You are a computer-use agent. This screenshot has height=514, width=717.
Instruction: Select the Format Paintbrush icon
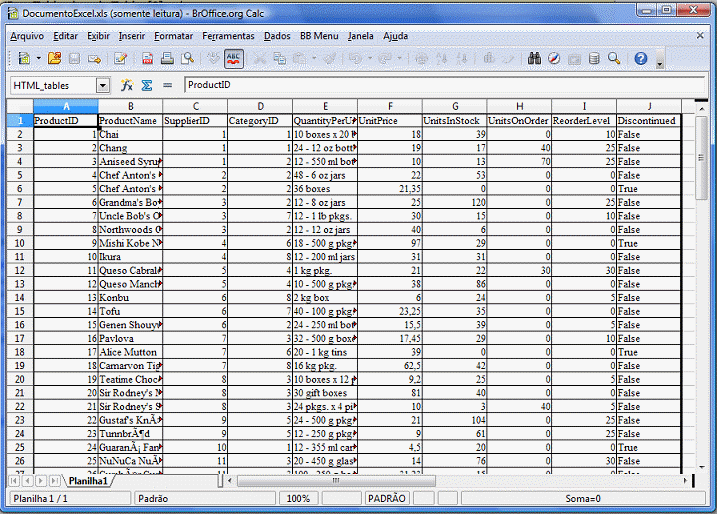pyautogui.click(x=330, y=59)
